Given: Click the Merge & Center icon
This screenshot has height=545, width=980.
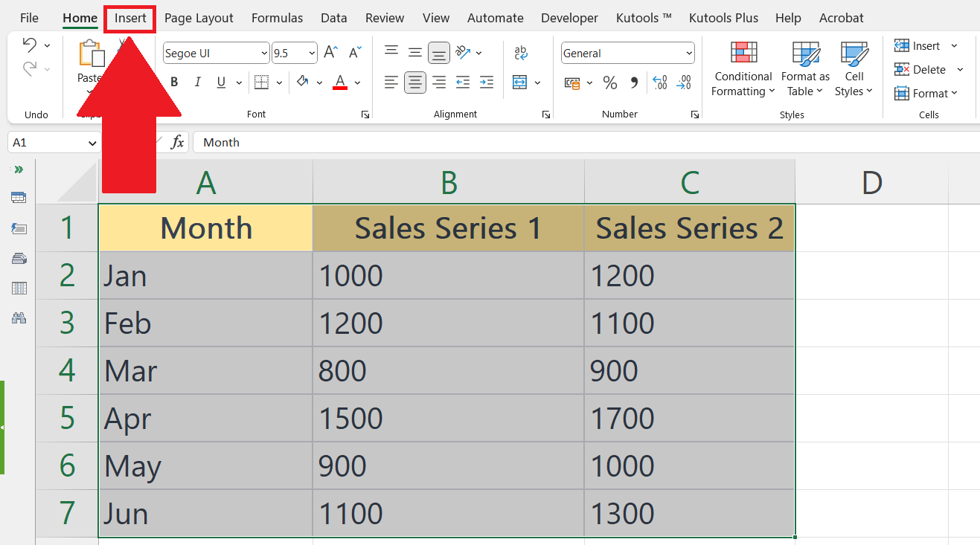Looking at the screenshot, I should click(520, 82).
